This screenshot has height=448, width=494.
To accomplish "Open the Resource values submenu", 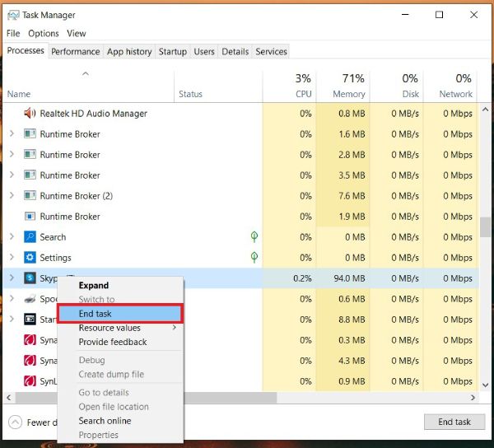I will 121,328.
